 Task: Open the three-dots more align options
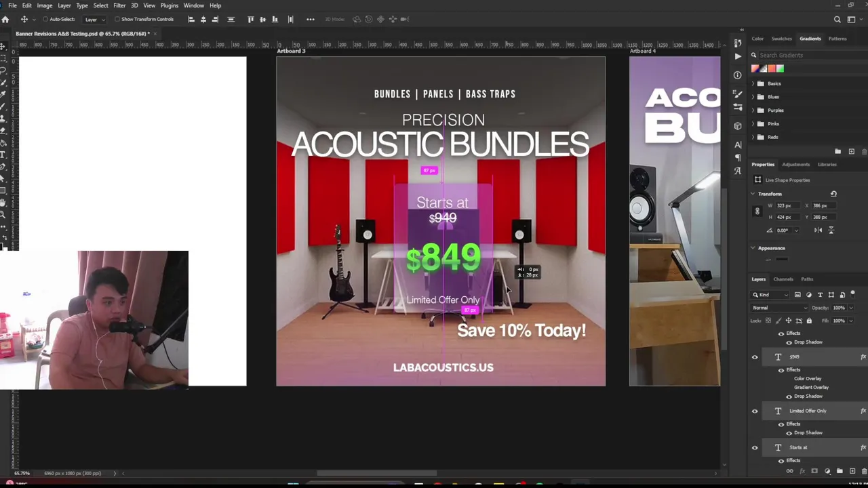click(311, 19)
